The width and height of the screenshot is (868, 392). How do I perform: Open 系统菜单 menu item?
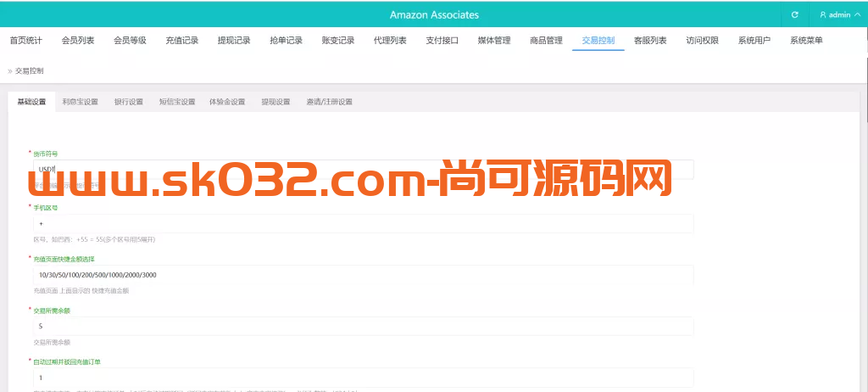point(807,41)
